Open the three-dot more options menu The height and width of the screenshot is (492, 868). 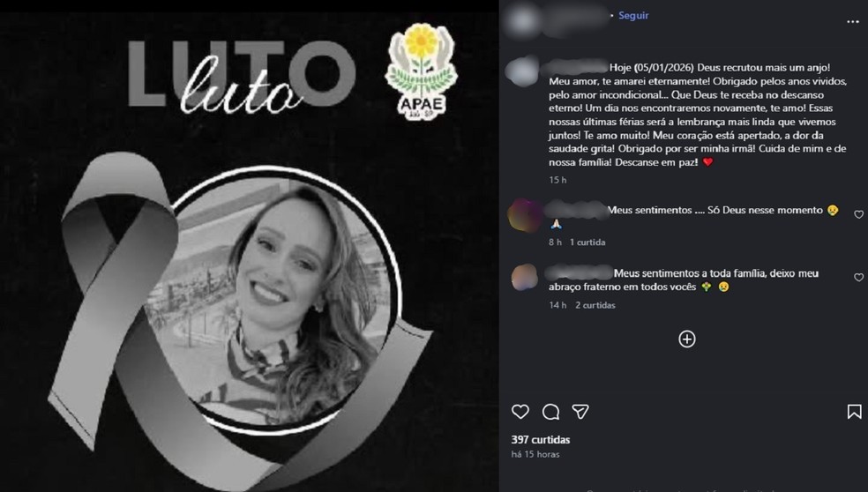click(x=852, y=21)
